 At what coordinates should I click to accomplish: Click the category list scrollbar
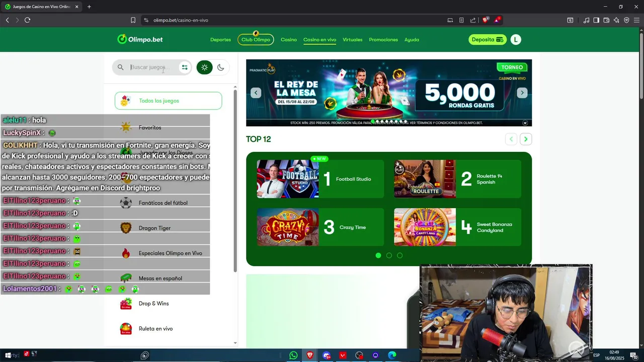coord(235,181)
